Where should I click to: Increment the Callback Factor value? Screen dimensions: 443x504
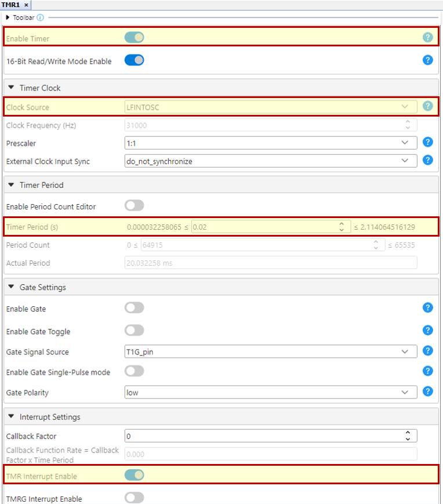408,433
